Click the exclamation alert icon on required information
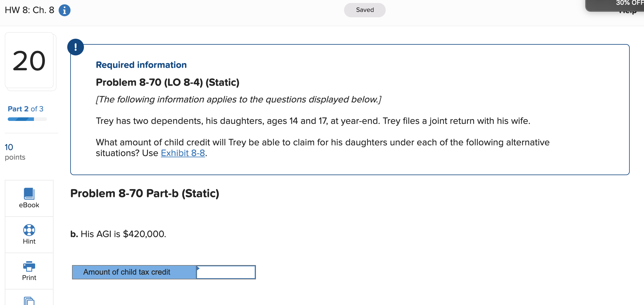644x305 pixels. (76, 47)
